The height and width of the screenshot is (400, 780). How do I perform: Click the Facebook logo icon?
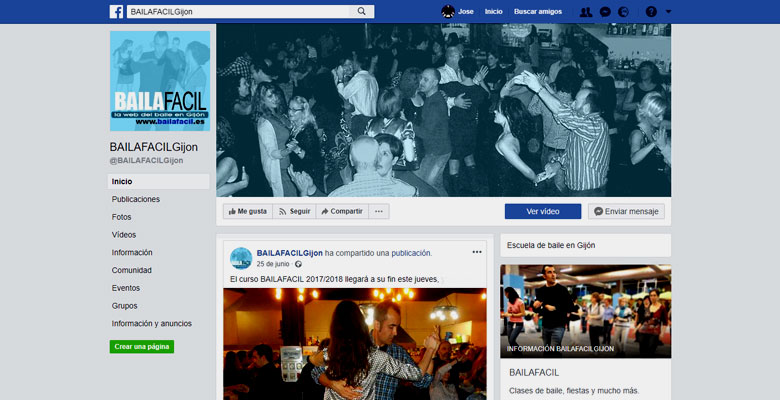click(116, 12)
